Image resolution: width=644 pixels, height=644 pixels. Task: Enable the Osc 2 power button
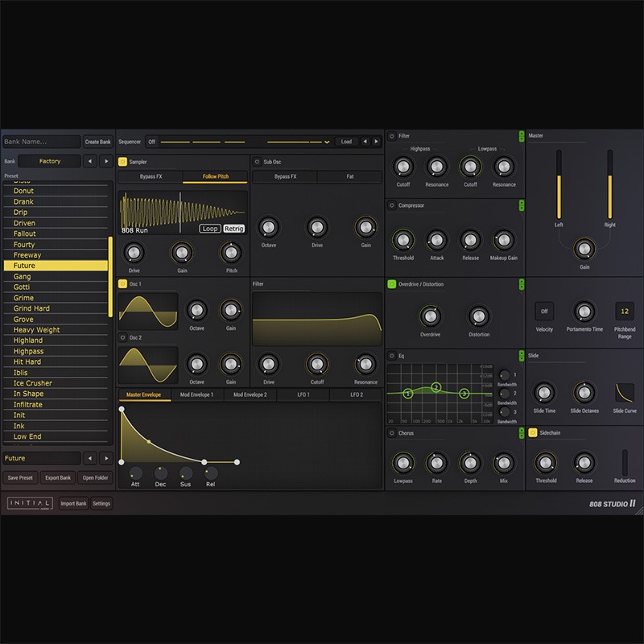[122, 337]
